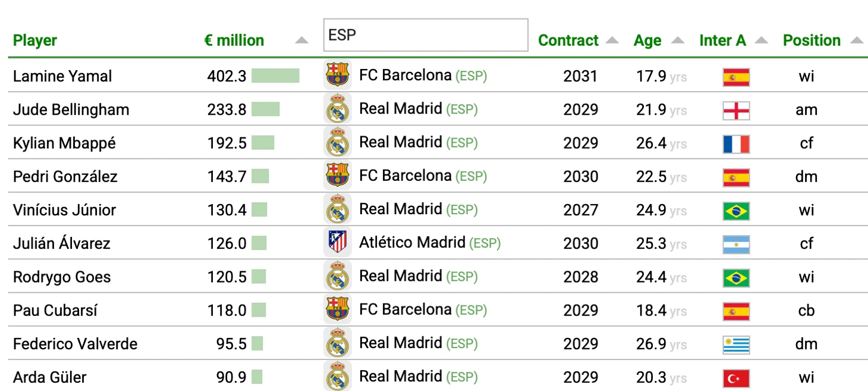The height and width of the screenshot is (391, 868).
Task: Click FC Barcelona crest in Lamine Yamal row
Action: pyautogui.click(x=337, y=75)
